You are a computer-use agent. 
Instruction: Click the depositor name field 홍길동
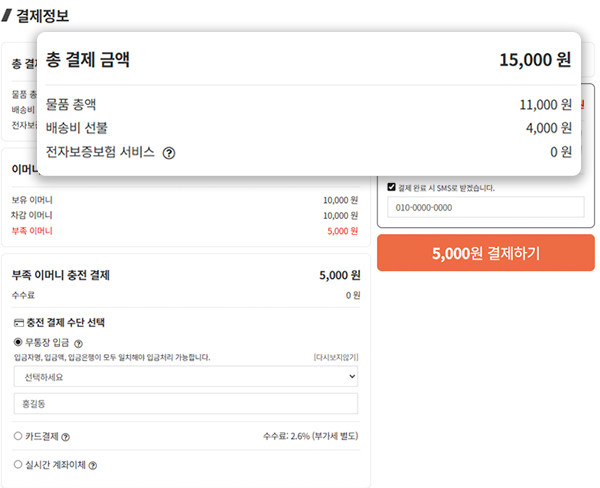click(186, 403)
